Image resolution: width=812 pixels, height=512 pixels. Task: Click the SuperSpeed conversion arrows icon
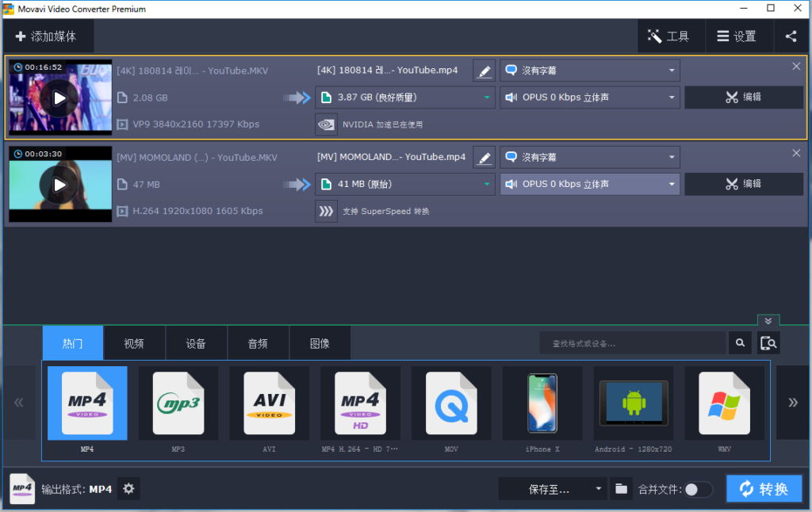pyautogui.click(x=326, y=211)
